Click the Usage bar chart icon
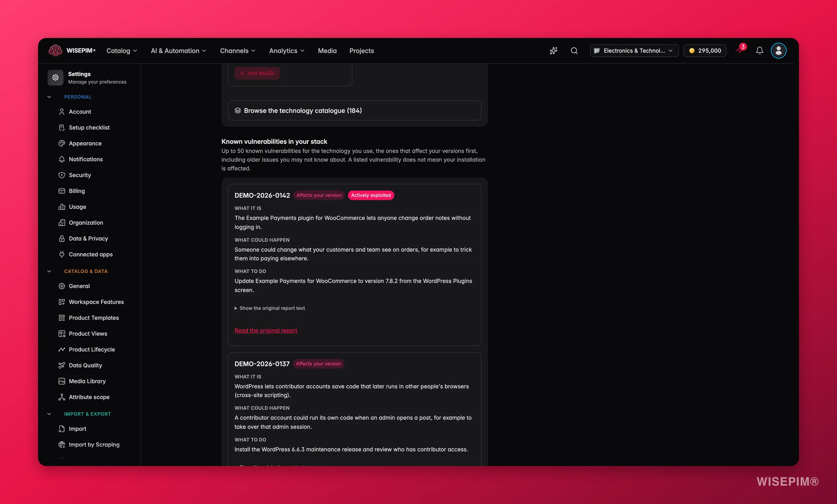837x504 pixels. (62, 207)
